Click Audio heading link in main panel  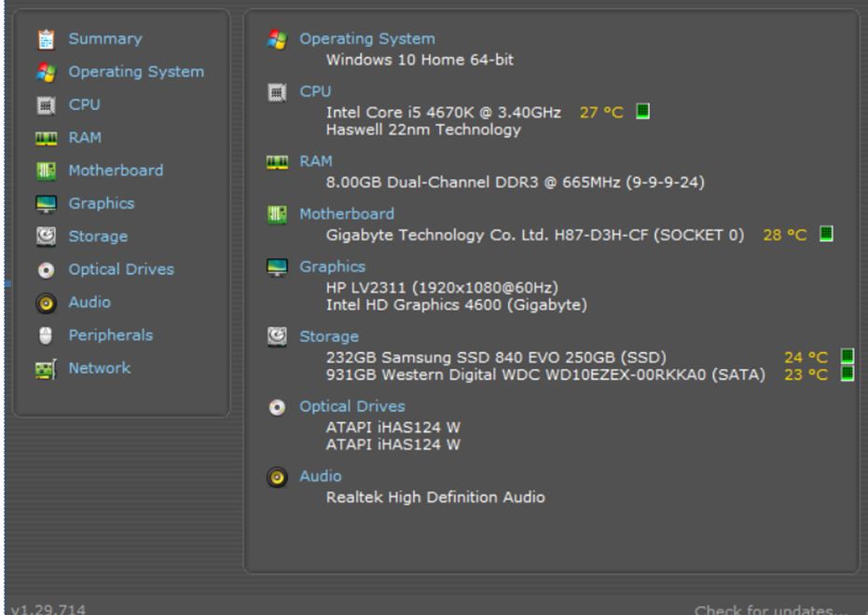pos(321,477)
